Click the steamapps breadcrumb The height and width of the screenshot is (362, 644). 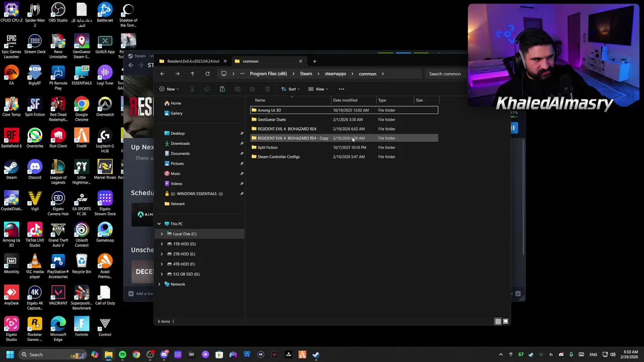pos(335,74)
